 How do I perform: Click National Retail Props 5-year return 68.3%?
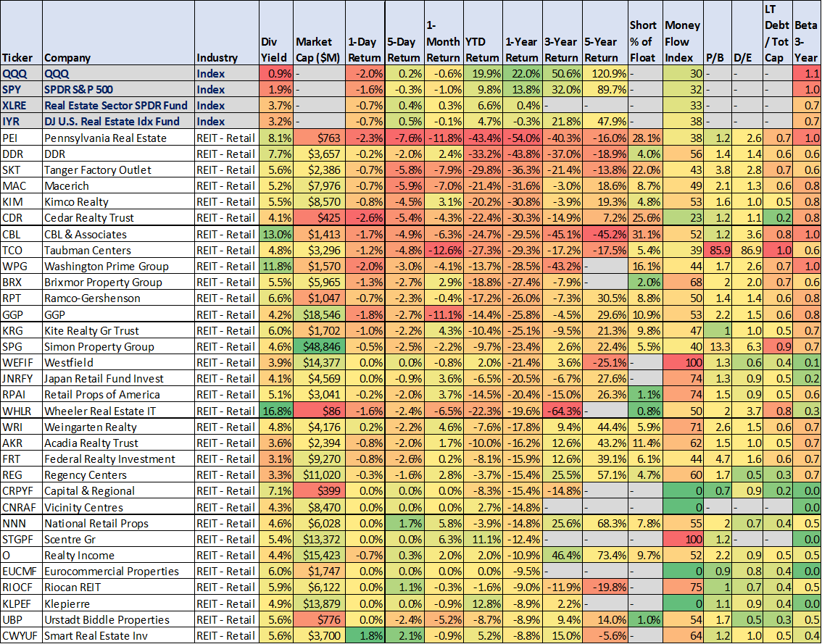click(x=605, y=524)
